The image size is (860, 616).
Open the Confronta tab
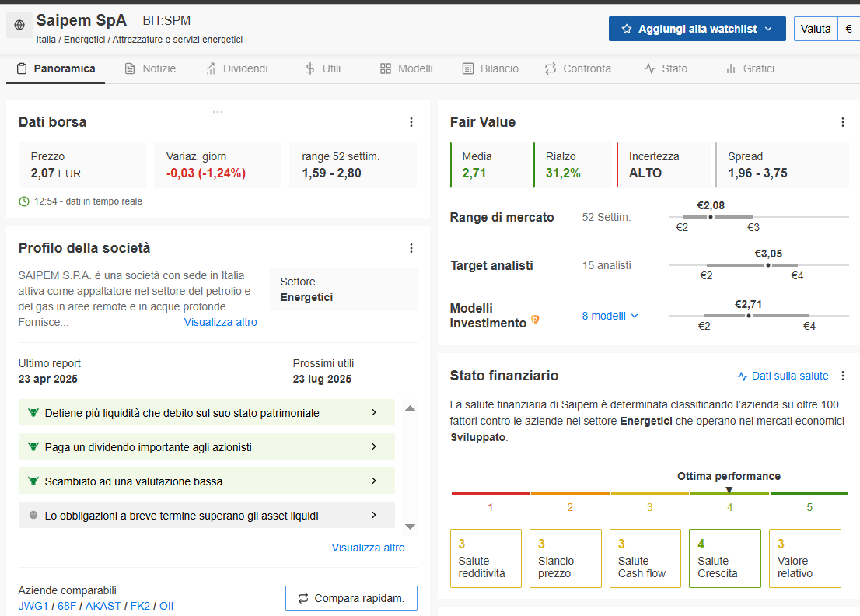pyautogui.click(x=578, y=68)
